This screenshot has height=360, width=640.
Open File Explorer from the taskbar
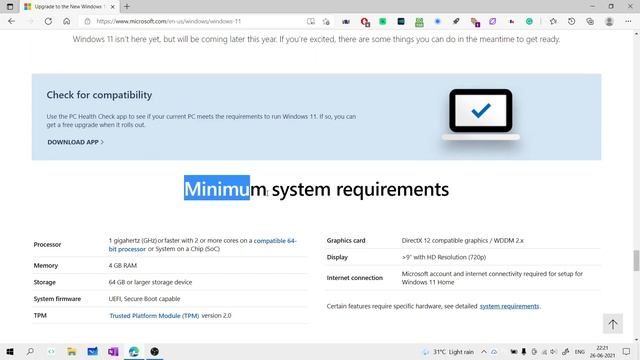tap(72, 351)
